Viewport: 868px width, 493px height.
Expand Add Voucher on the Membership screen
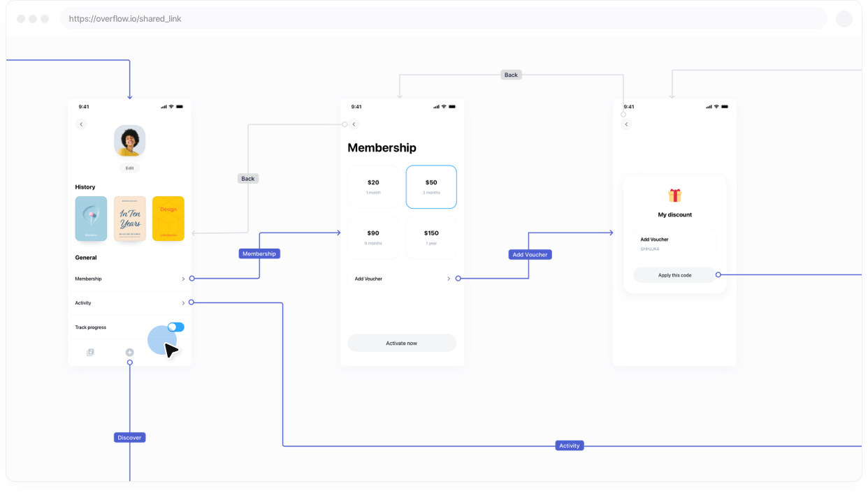click(x=448, y=279)
